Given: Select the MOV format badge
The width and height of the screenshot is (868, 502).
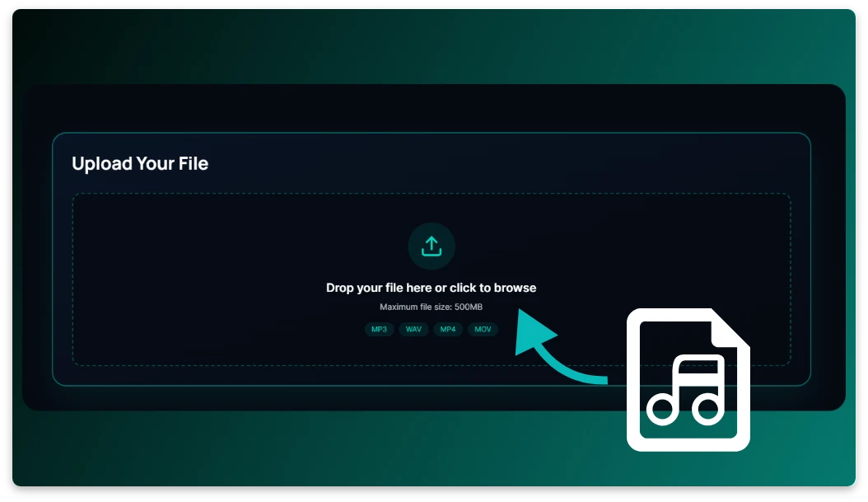Looking at the screenshot, I should tap(483, 329).
